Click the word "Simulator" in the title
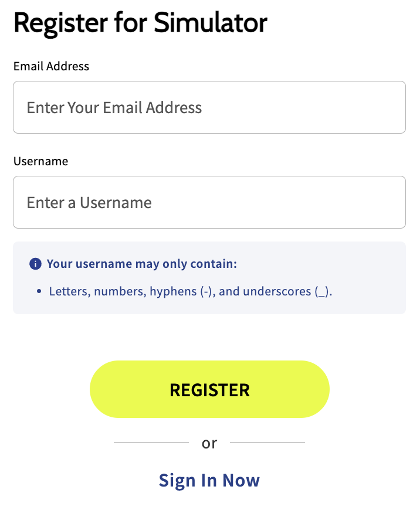 [x=211, y=23]
